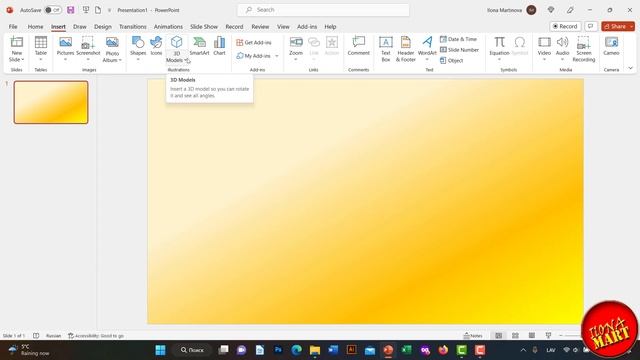This screenshot has height=360, width=640.
Task: Create a Photo Album
Action: (112, 49)
